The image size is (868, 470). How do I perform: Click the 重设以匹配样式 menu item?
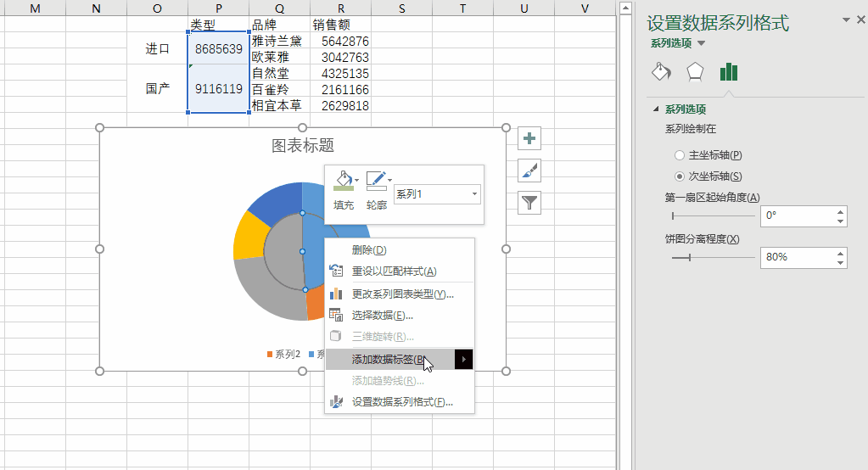[399, 271]
